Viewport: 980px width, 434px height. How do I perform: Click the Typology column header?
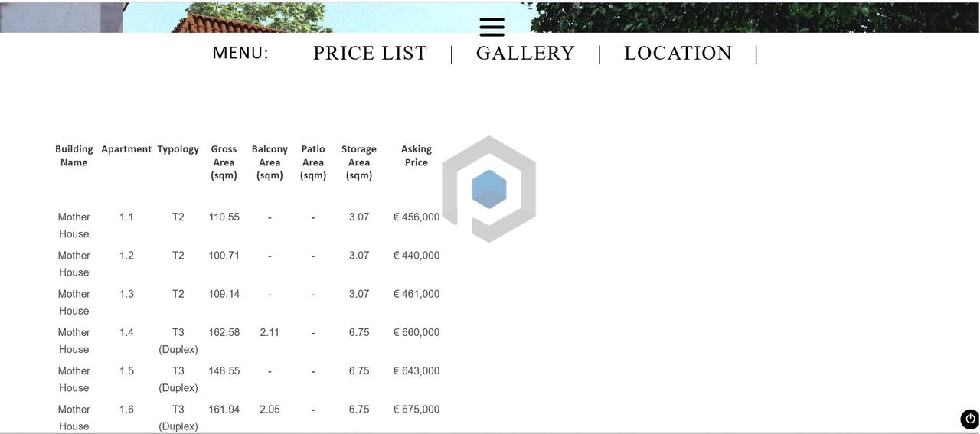tap(178, 149)
